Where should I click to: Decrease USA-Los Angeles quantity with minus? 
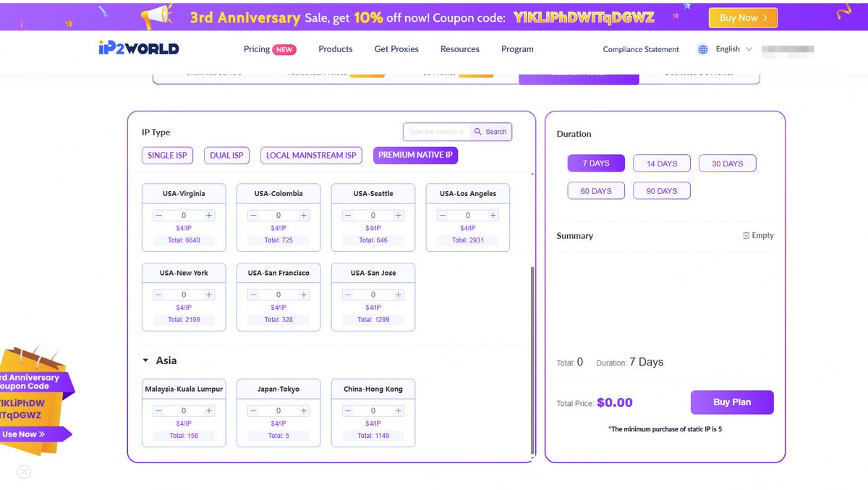click(443, 216)
